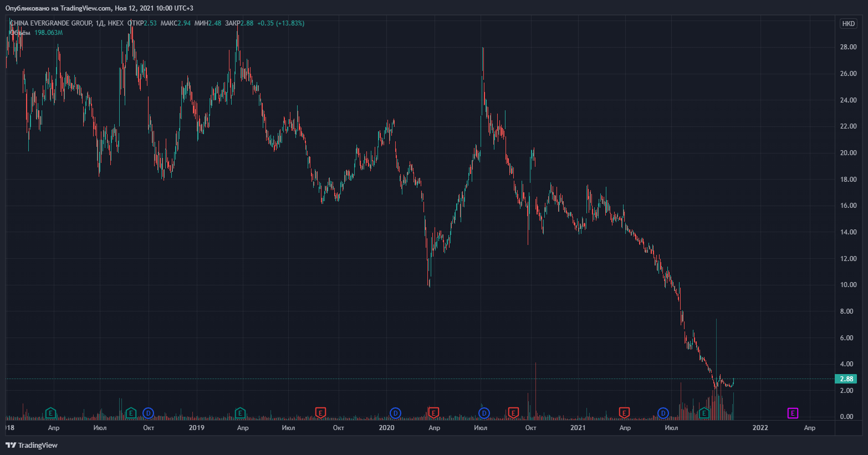Image resolution: width=868 pixels, height=455 pixels.
Task: Click red E earnings marker above Апр 2020
Action: coord(433,413)
